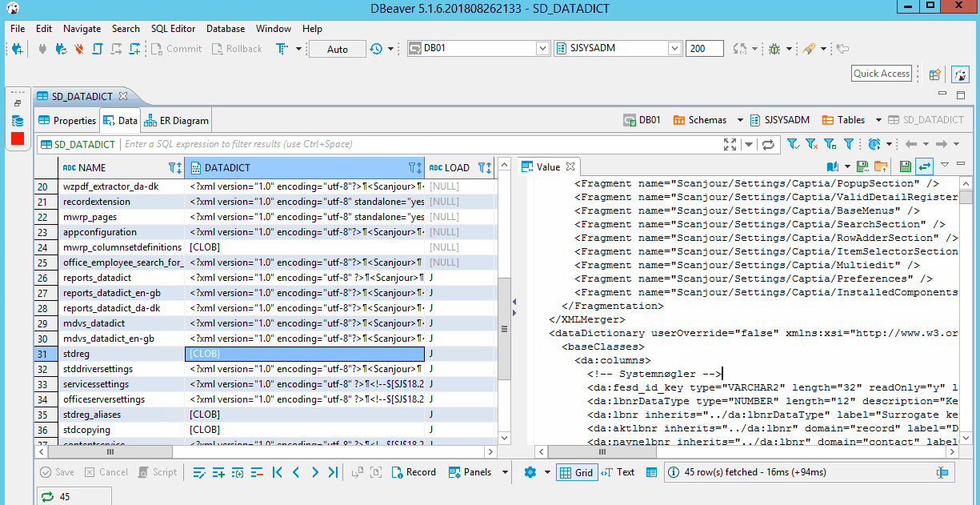Open the Panels dropdown arrow
The height and width of the screenshot is (505, 980).
tap(505, 472)
